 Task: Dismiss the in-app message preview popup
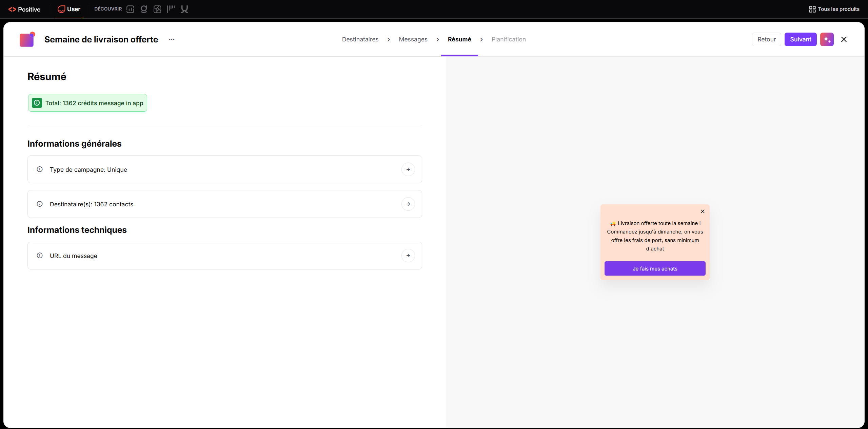point(703,211)
